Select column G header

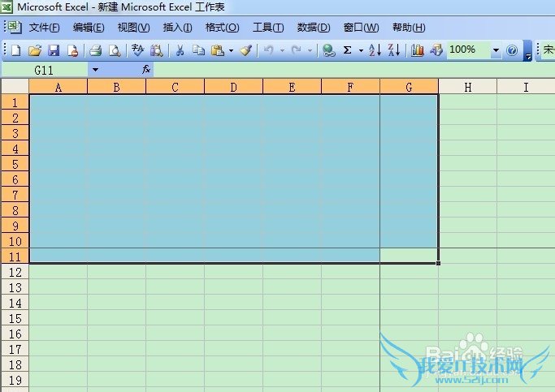point(409,87)
